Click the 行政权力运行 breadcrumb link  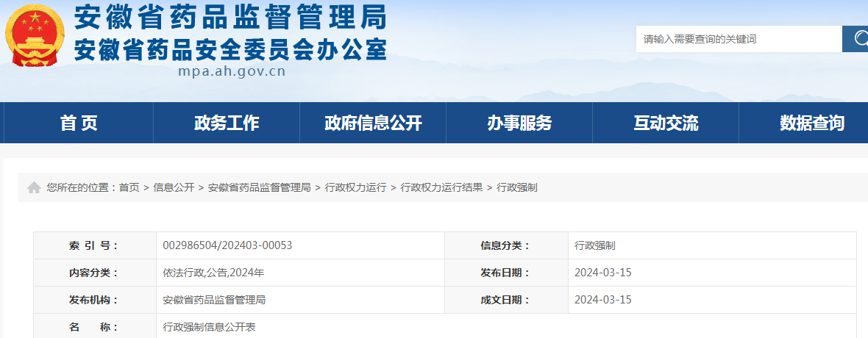click(x=355, y=187)
